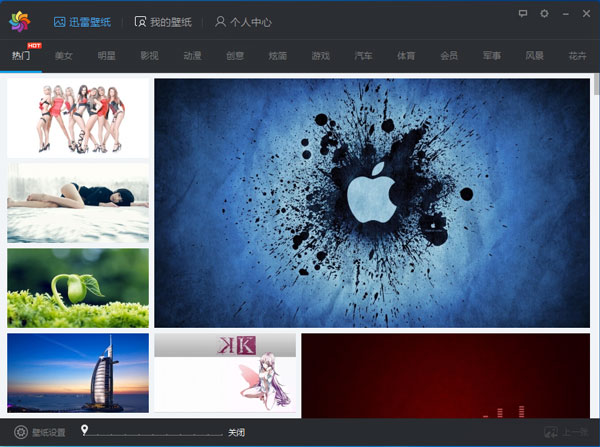
Task: Select the 汽车 category tab
Action: [363, 56]
